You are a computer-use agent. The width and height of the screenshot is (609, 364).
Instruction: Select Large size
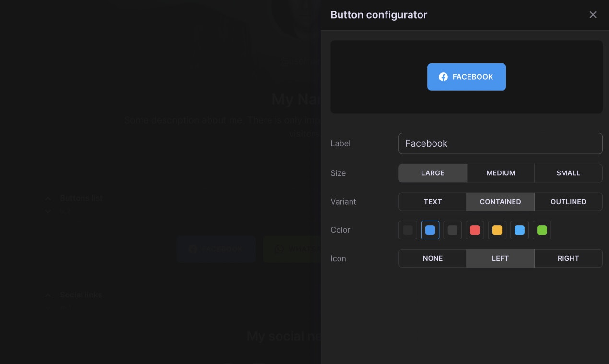pyautogui.click(x=433, y=173)
